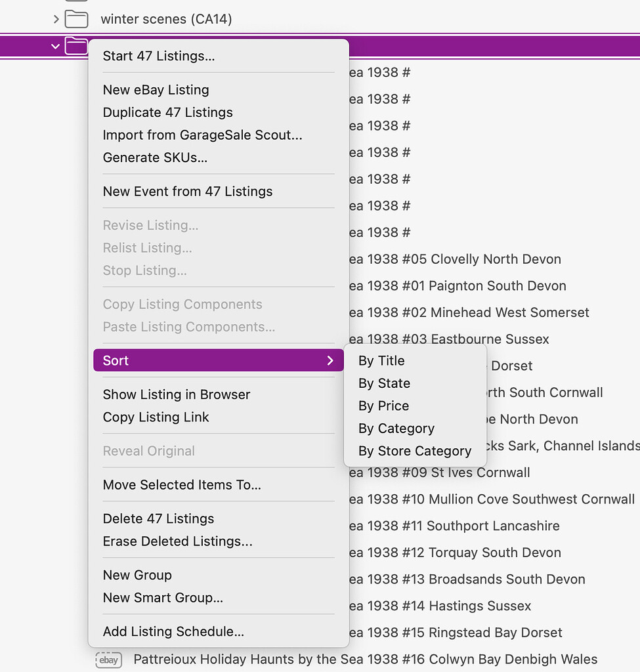Select the #10 Mullion Cove Southwest Cornwall listing
640x672 pixels.
492,499
